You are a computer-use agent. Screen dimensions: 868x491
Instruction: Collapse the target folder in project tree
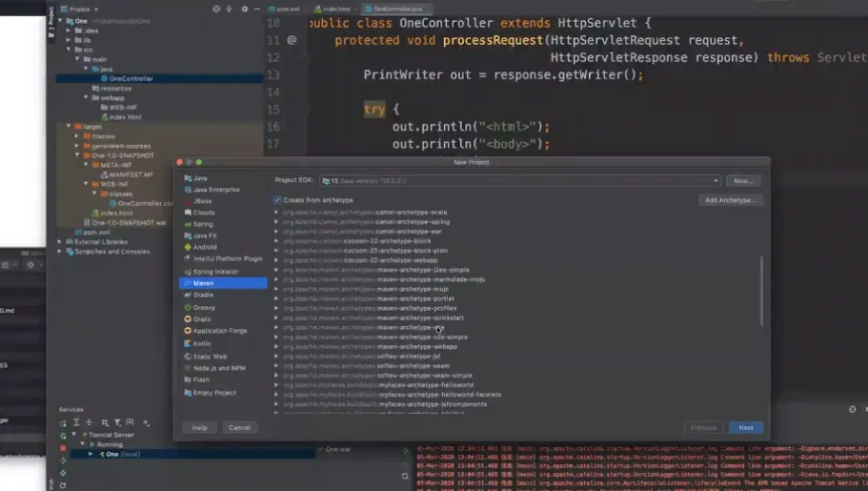pyautogui.click(x=69, y=127)
